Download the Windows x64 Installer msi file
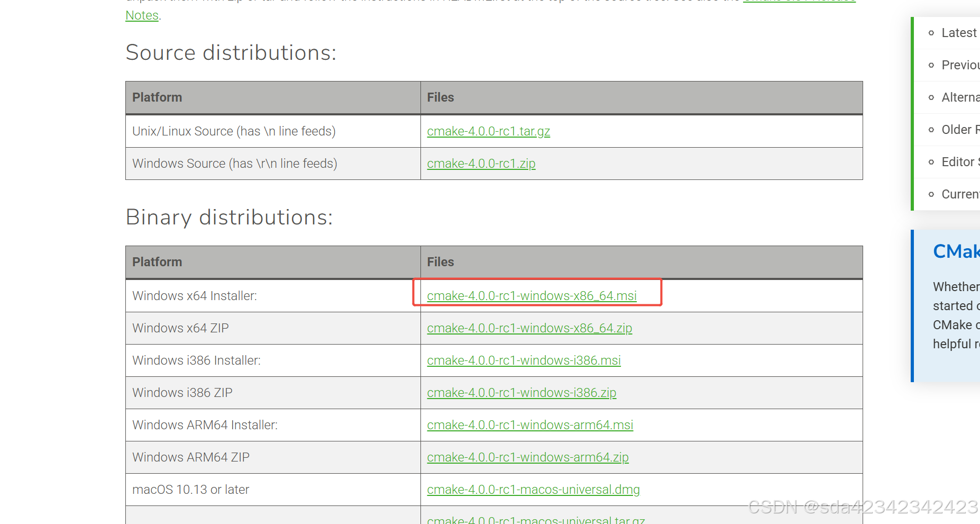980x524 pixels. click(532, 295)
